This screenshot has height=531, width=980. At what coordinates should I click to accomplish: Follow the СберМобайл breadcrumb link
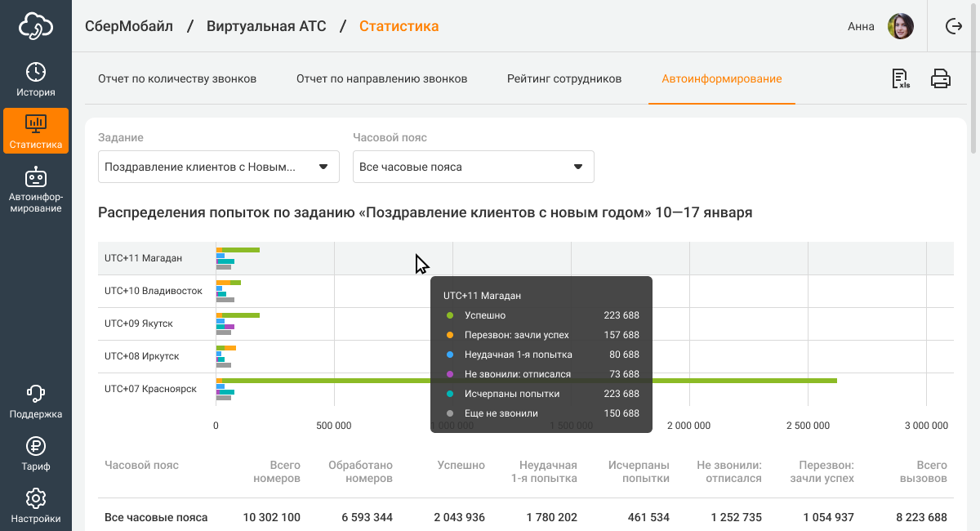point(129,26)
